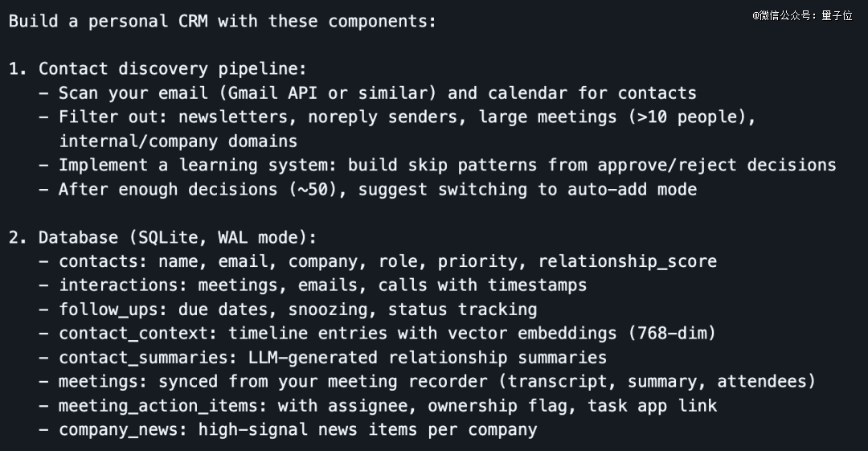The image size is (868, 451).
Task: Click the 'Implement a learning system' line
Action: (x=447, y=166)
